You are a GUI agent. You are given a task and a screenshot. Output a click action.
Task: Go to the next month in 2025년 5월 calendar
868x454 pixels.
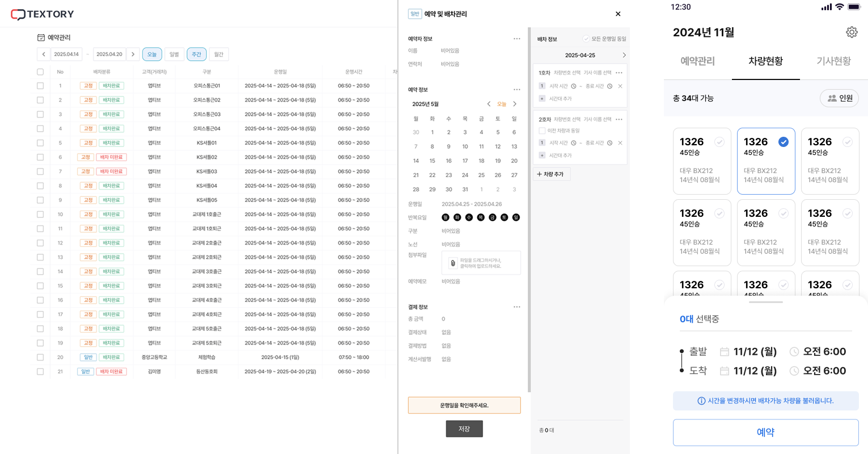pyautogui.click(x=515, y=104)
